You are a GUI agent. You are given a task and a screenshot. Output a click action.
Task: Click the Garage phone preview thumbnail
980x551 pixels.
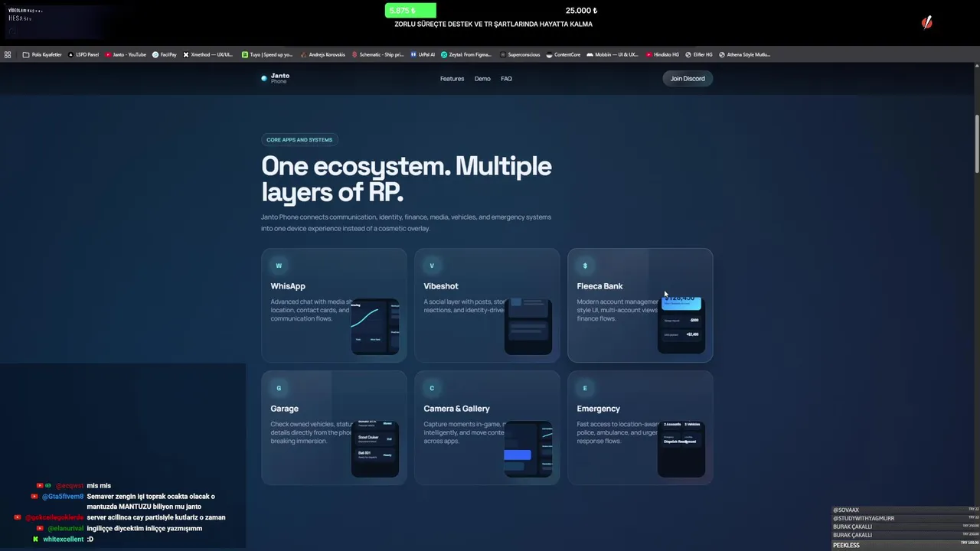[375, 448]
